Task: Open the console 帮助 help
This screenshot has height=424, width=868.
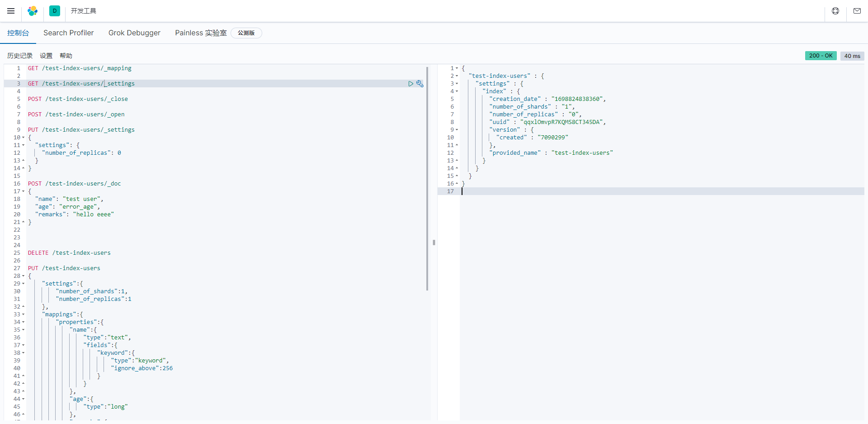Action: (x=66, y=56)
